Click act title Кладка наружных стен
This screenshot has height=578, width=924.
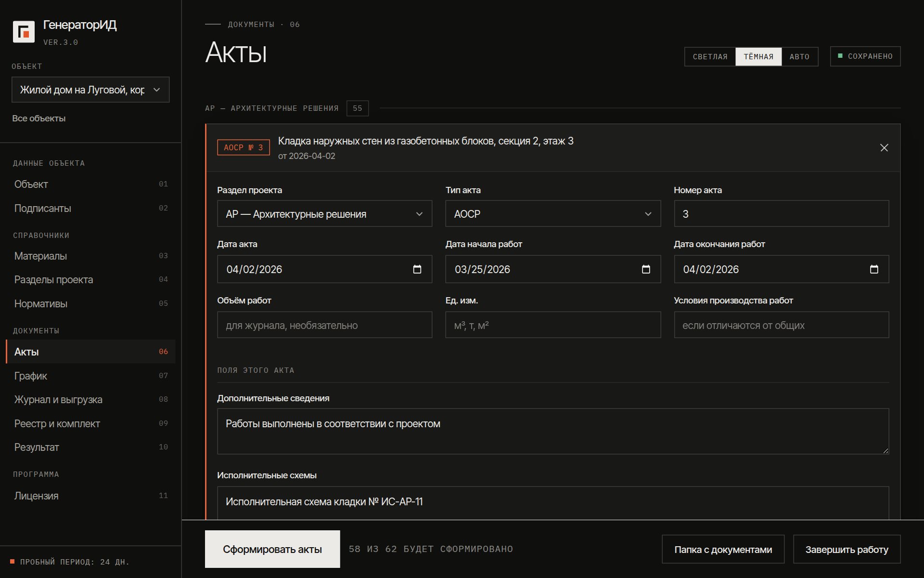click(425, 141)
